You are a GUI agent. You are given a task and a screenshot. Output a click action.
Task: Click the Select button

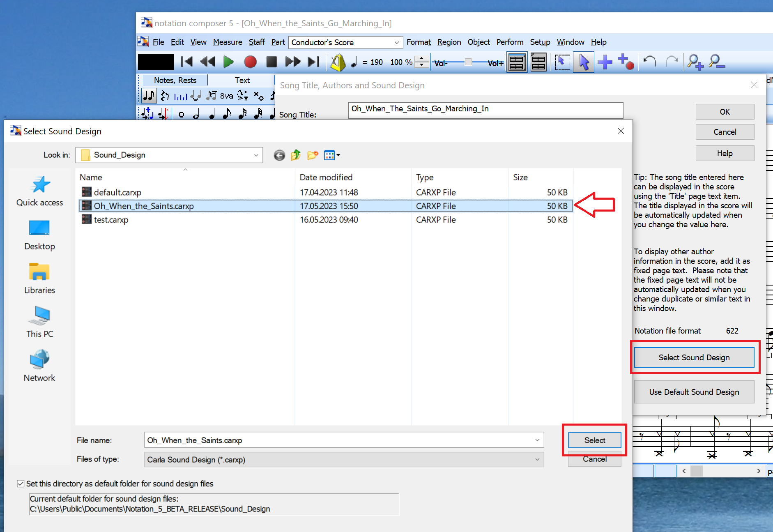coord(594,440)
